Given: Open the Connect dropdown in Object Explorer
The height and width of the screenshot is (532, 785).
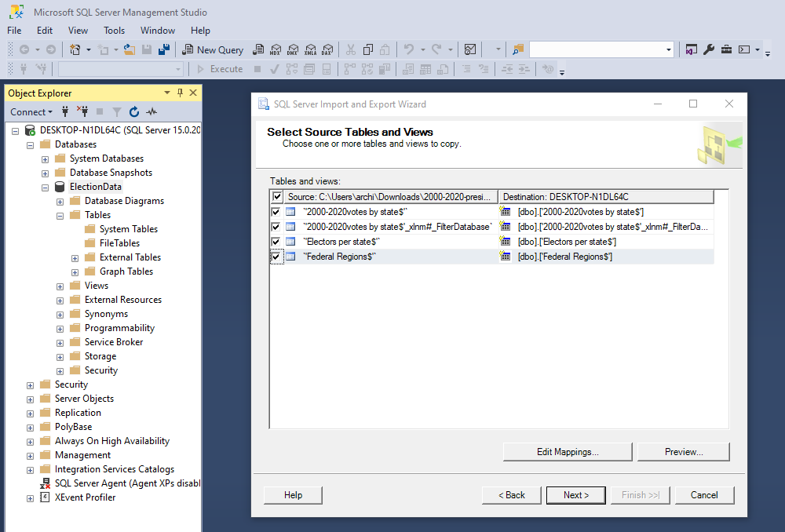Looking at the screenshot, I should 31,111.
